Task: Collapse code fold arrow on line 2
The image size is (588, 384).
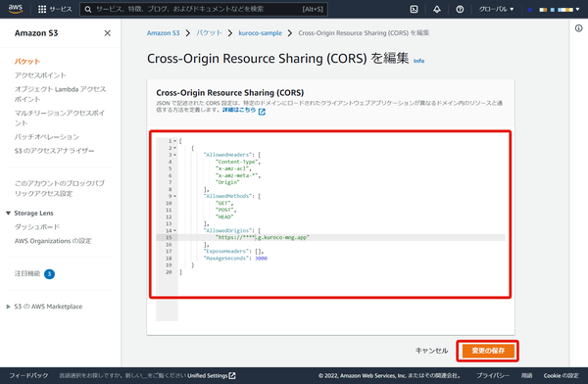Action: (174, 148)
